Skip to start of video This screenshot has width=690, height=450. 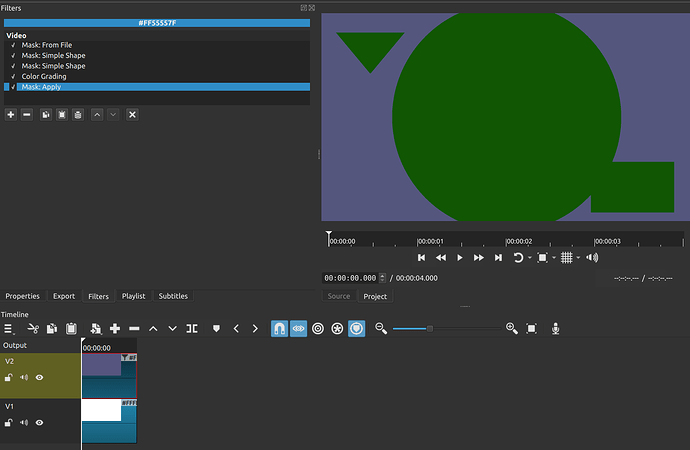[422, 258]
